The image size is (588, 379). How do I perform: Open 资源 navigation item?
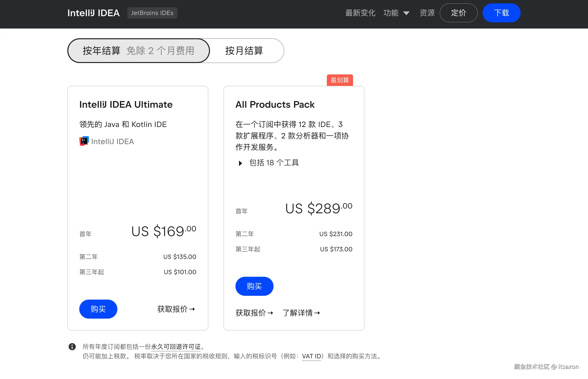coord(427,13)
